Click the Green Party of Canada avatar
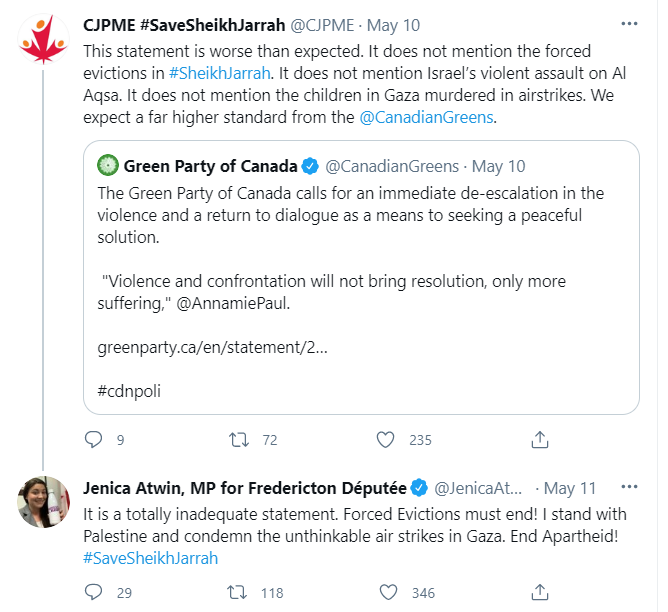Viewport: 668px width, 612px height. 108,165
